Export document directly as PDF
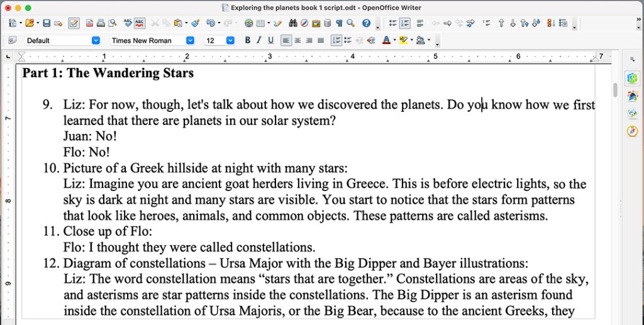 tap(90, 23)
